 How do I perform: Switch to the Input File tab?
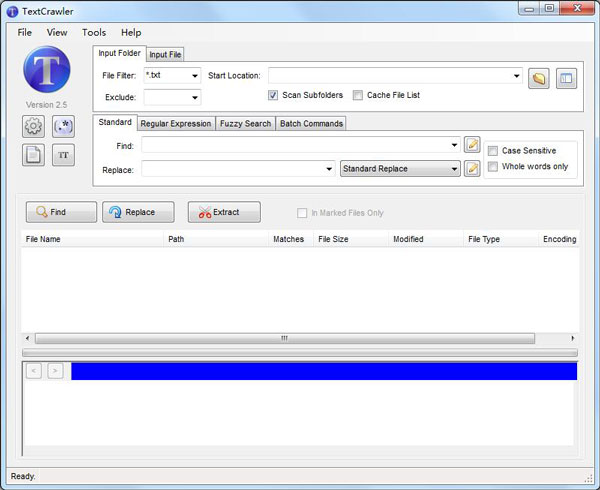[x=165, y=55]
